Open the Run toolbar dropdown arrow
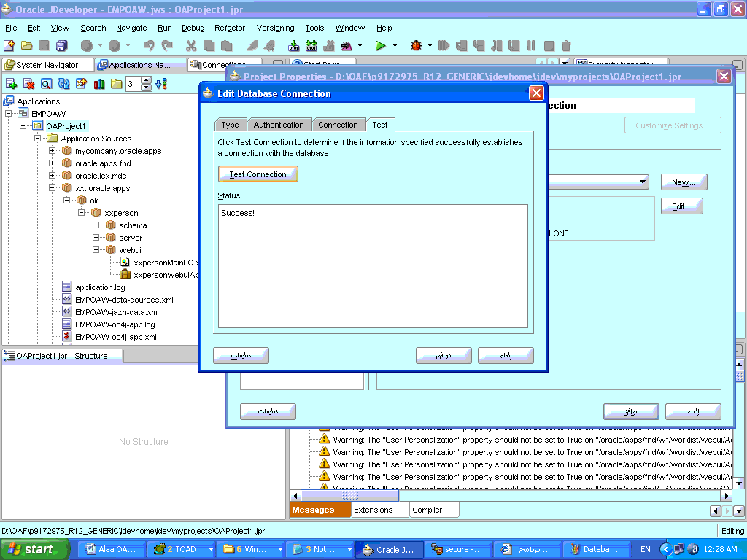Screen dimensions: 747x560 tap(395, 46)
